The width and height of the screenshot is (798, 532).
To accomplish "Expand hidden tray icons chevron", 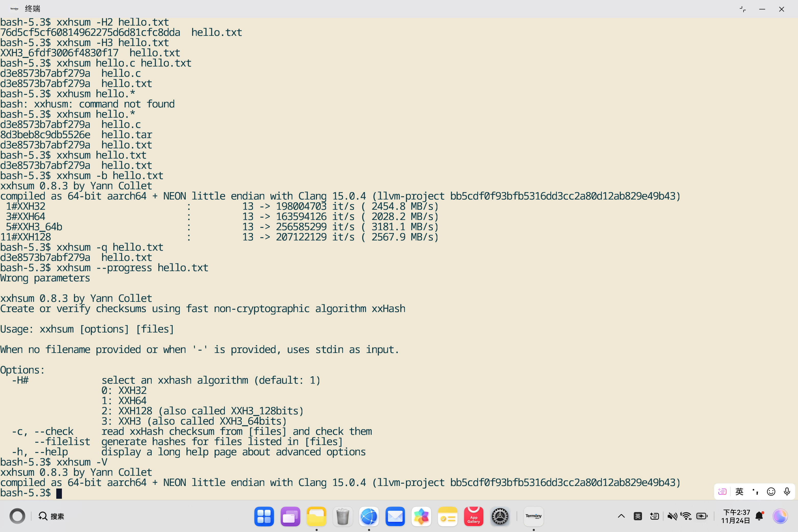I will click(x=621, y=516).
